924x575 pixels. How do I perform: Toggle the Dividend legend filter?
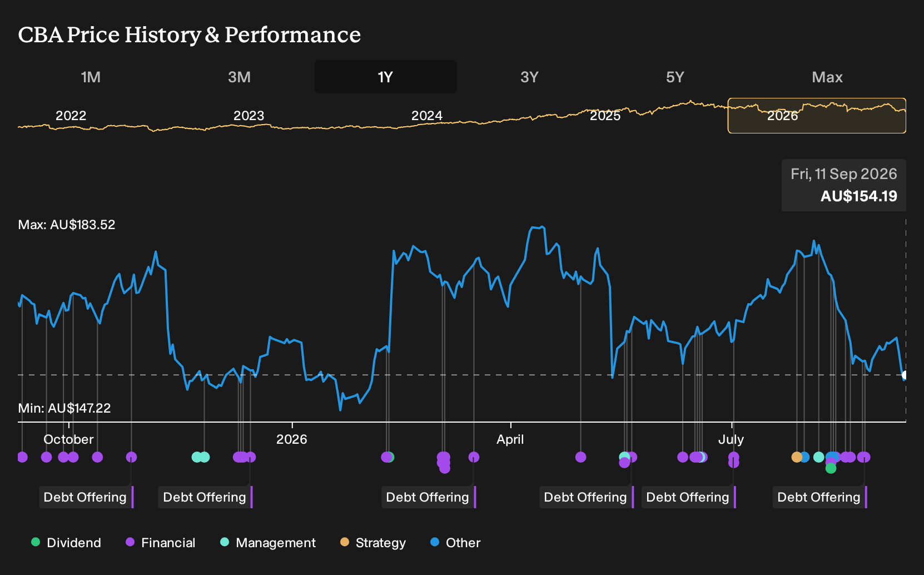click(66, 543)
